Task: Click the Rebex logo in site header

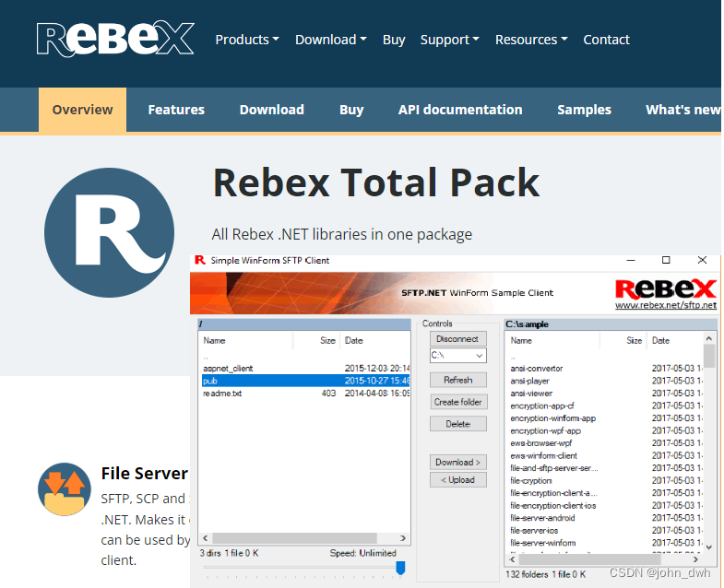Action: tap(115, 39)
